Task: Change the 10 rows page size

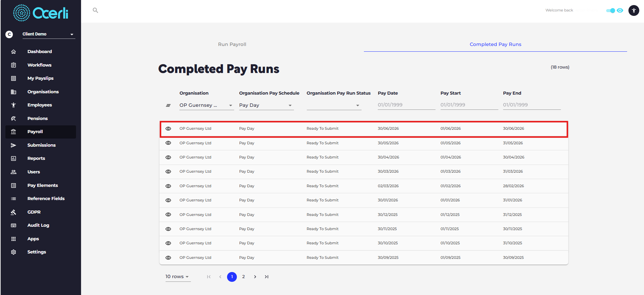Action: pyautogui.click(x=178, y=277)
